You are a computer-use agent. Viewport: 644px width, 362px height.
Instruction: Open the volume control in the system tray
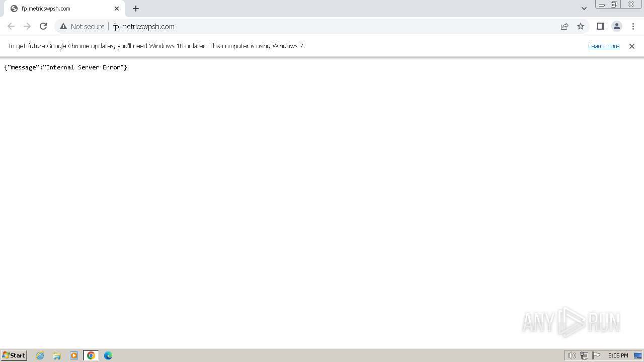(x=572, y=355)
